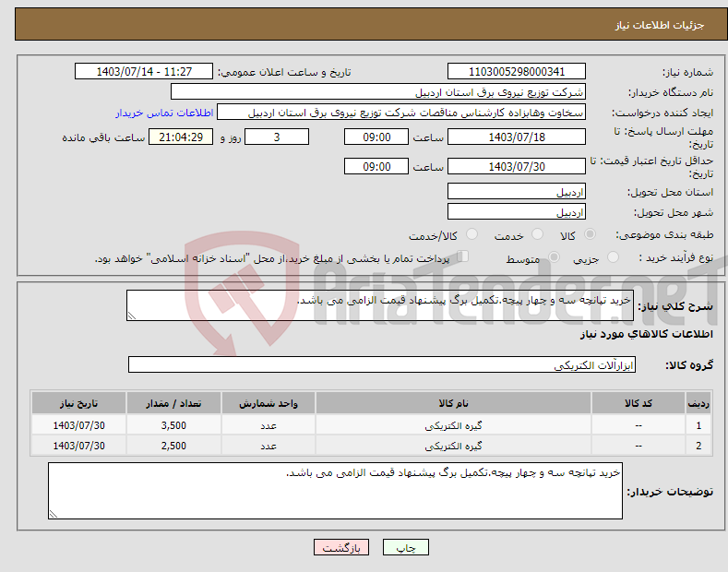Click the date 1403/07/30 in row 1
Viewport: 728px width, 572px height.
click(79, 425)
